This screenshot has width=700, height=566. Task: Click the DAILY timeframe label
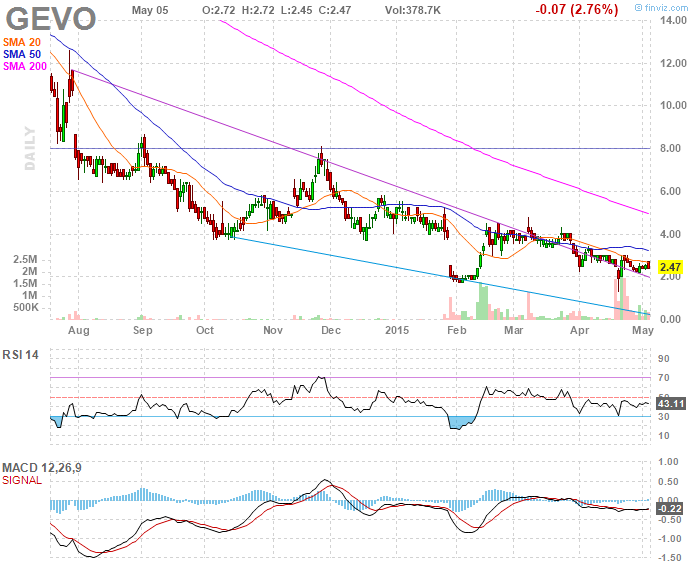click(x=29, y=148)
